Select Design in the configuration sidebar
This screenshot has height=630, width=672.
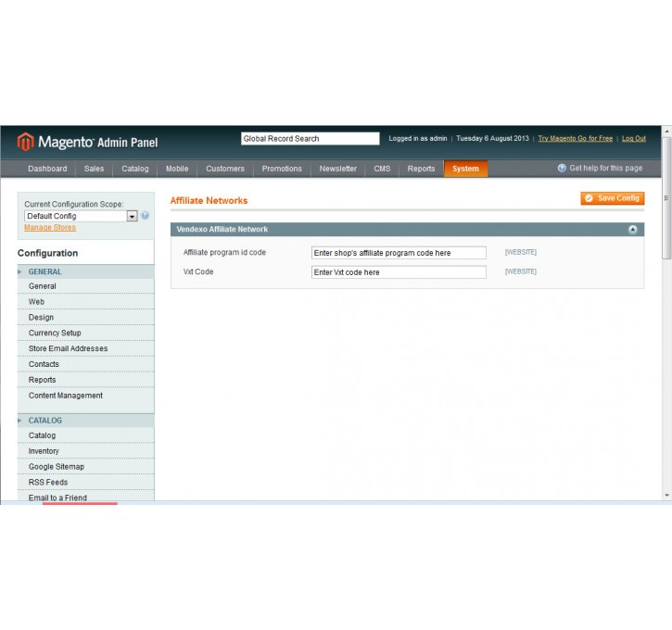point(85,318)
